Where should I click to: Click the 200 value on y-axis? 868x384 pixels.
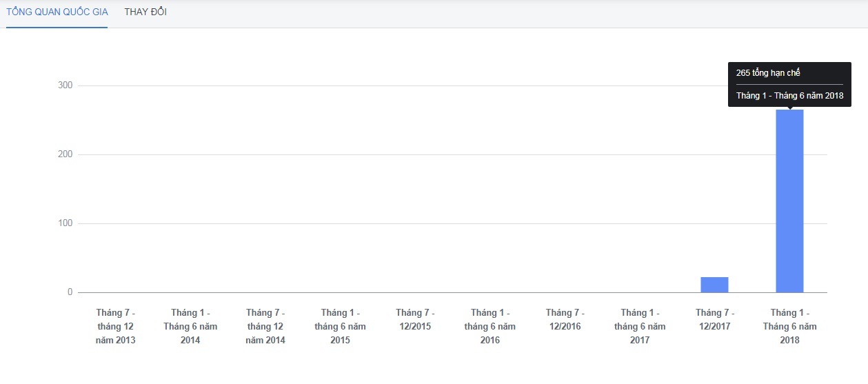coord(65,154)
